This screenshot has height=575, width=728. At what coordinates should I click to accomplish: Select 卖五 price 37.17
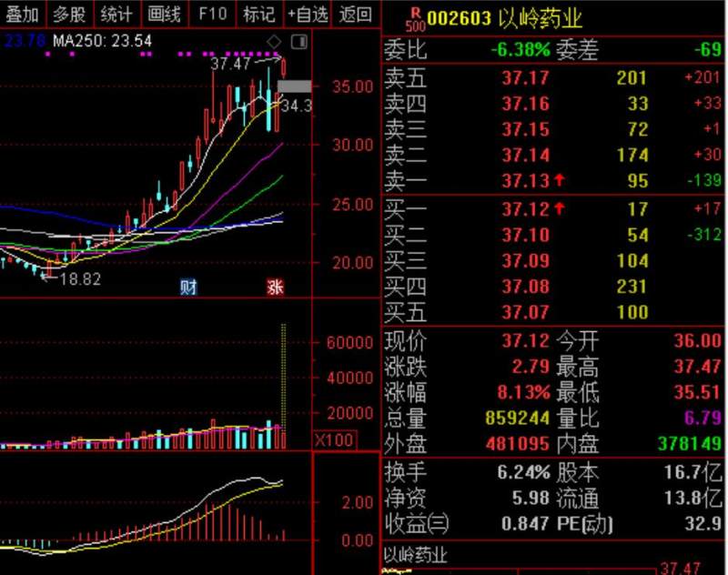coord(526,78)
